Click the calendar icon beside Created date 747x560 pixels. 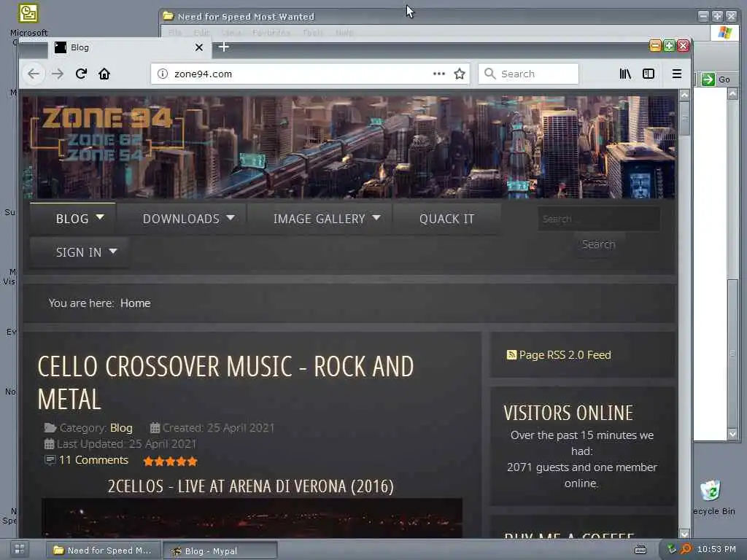155,427
